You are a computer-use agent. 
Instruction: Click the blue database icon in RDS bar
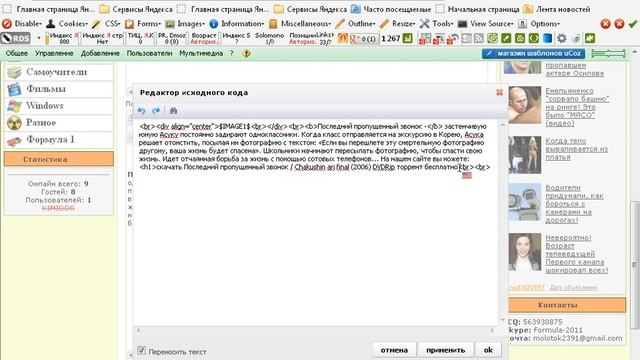[547, 38]
